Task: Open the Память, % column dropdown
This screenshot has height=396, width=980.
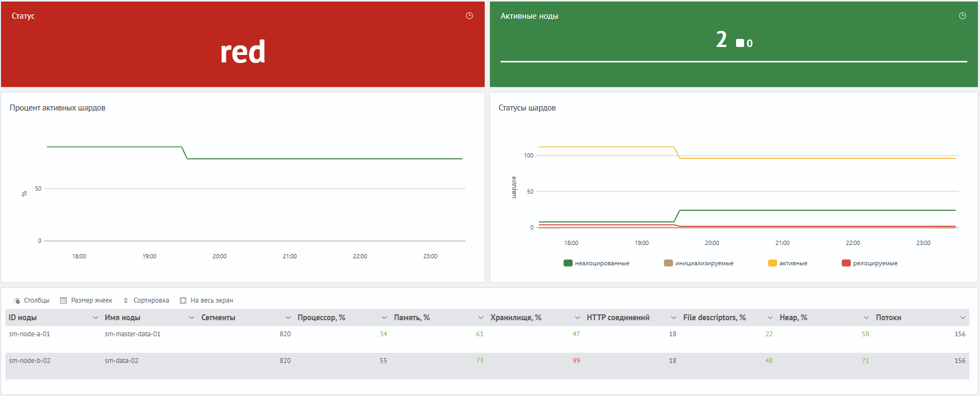Action: (481, 318)
